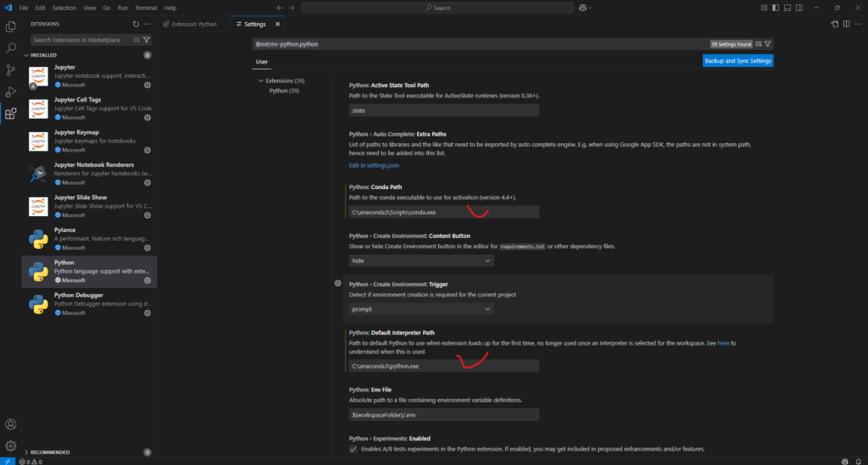The image size is (868, 465).
Task: Open Accounts menu in activity bar
Action: click(10, 424)
